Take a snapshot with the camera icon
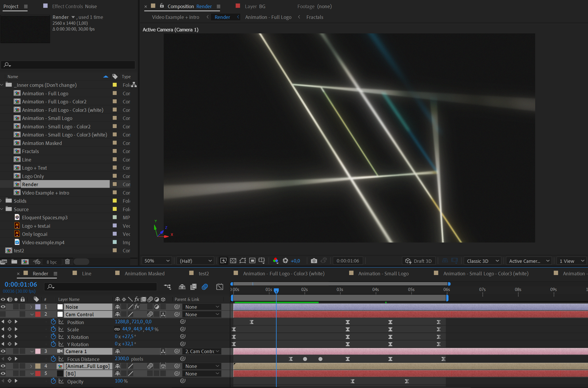 [x=314, y=261]
